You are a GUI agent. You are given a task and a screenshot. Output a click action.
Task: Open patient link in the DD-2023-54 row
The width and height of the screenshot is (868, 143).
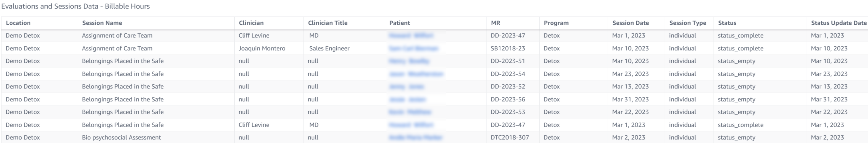click(x=416, y=74)
